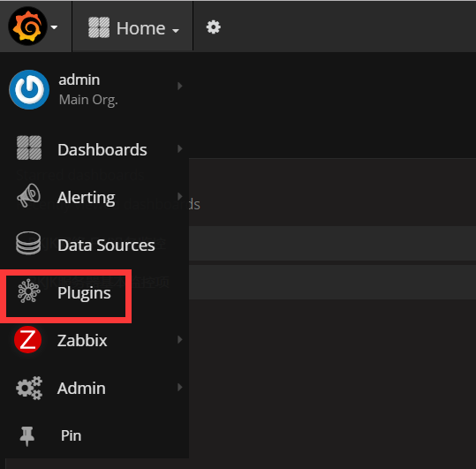Pin the side menu via Pin label

coord(71,435)
